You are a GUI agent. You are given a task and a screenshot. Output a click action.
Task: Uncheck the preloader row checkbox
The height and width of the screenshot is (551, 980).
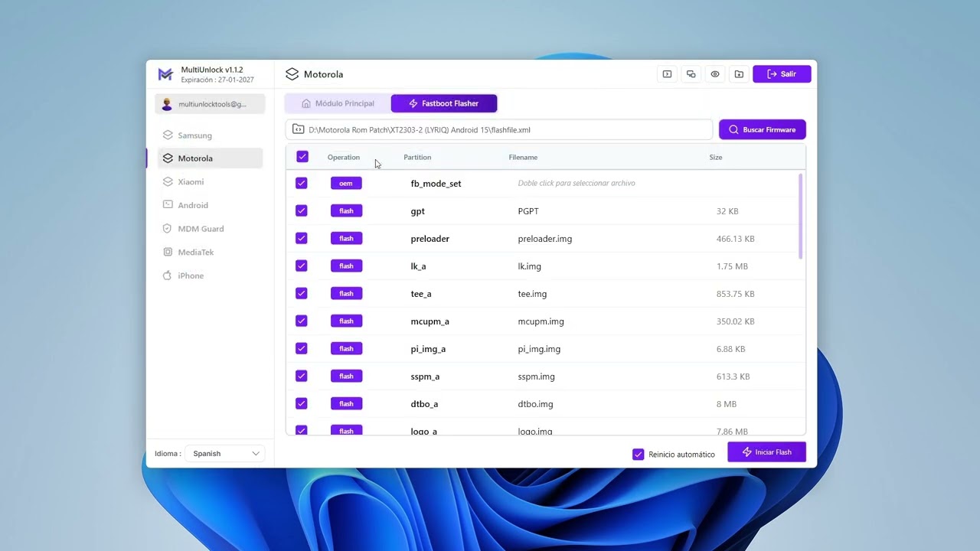302,238
